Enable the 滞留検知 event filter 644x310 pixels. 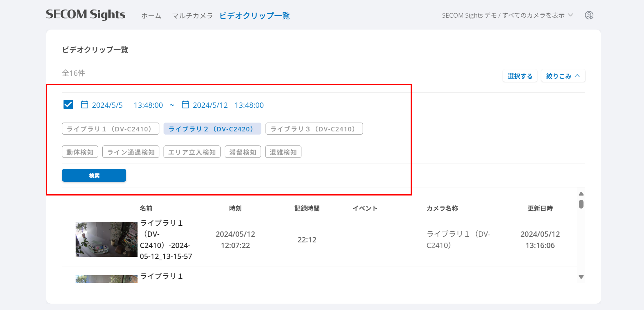[x=243, y=152]
